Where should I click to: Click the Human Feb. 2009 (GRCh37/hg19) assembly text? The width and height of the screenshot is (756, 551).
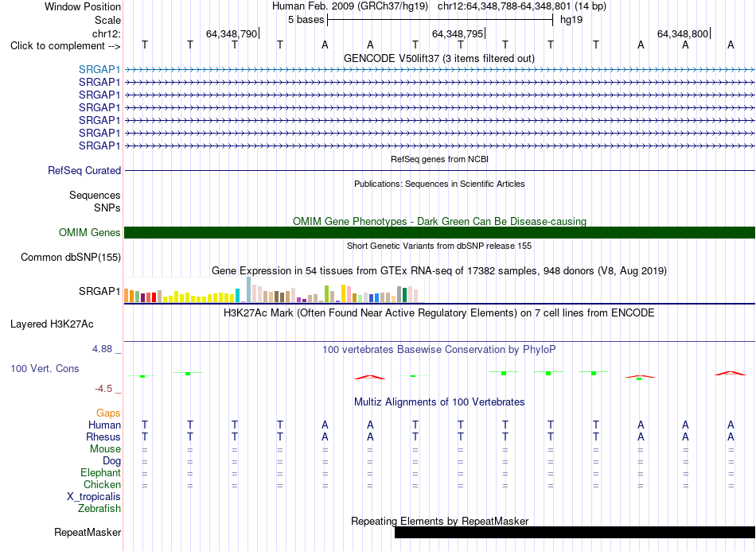[x=350, y=6]
